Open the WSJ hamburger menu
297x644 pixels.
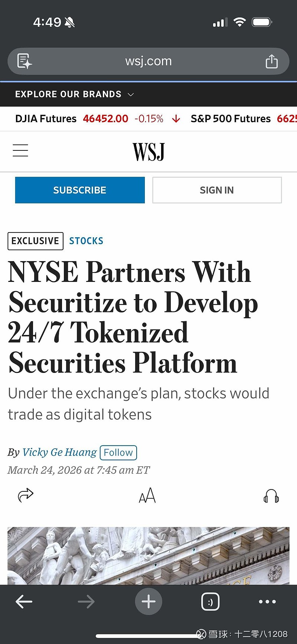(x=20, y=150)
